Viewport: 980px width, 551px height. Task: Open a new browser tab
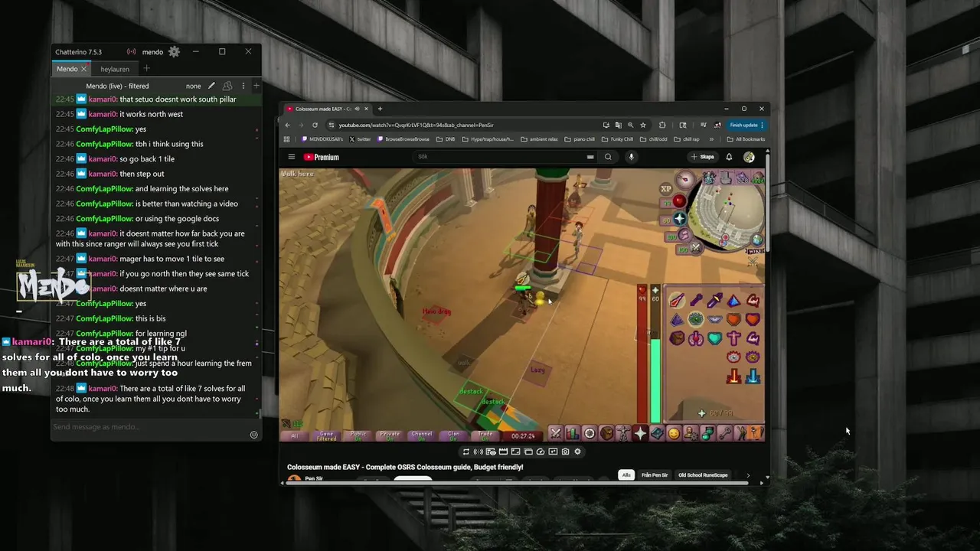[380, 109]
